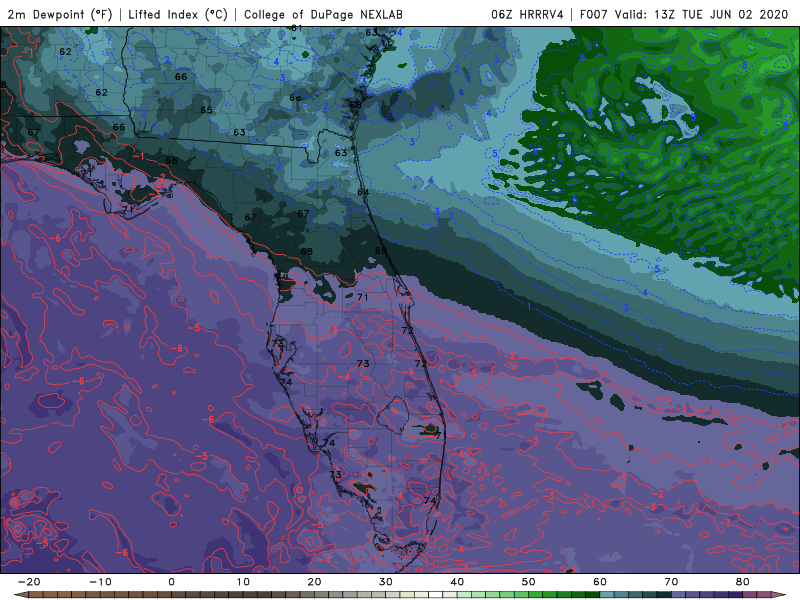
Task: Click the 0 value on the color scale
Action: tap(171, 582)
